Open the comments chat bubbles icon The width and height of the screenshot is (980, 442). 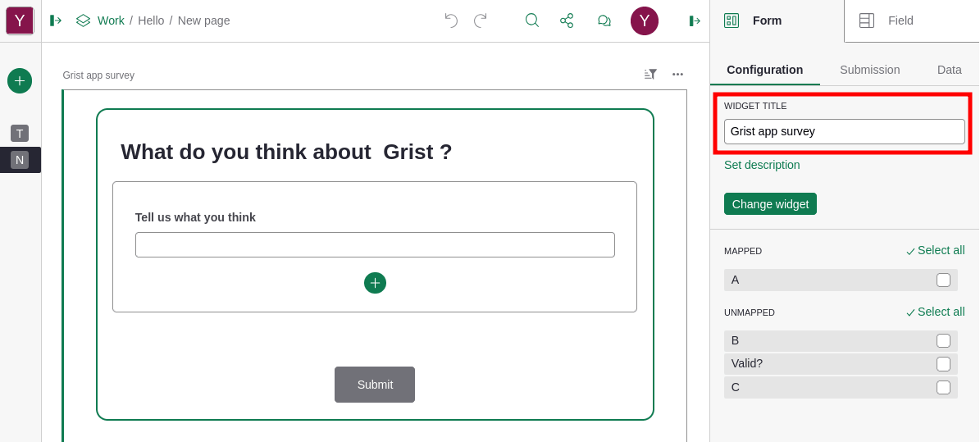[x=604, y=21]
